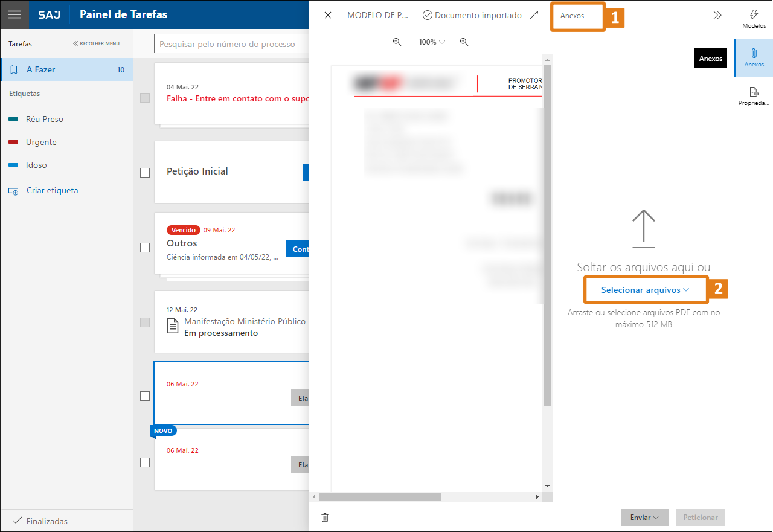Open the Propriedades panel icon

coord(754,95)
